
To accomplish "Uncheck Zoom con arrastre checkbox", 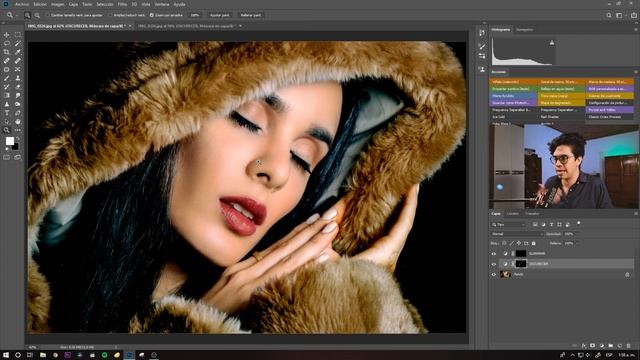I will click(x=151, y=15).
